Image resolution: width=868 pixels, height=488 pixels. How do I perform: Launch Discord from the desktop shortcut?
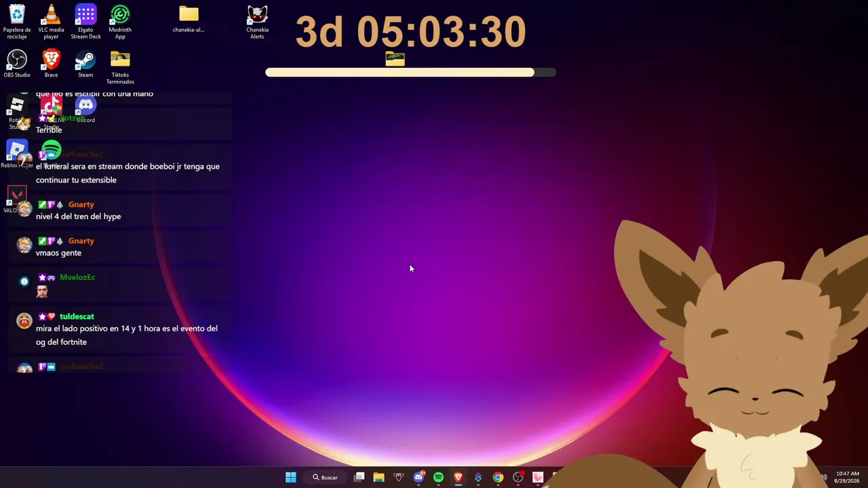click(x=85, y=109)
